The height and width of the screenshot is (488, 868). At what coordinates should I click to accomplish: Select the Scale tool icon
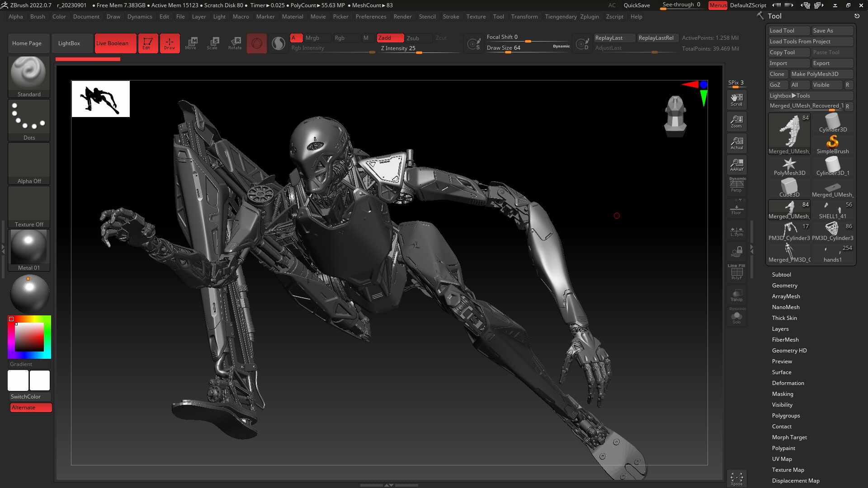tap(212, 43)
